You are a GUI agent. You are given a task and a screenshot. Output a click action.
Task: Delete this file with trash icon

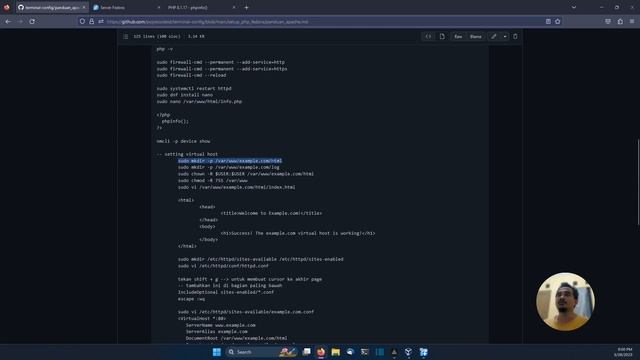[x=515, y=36]
